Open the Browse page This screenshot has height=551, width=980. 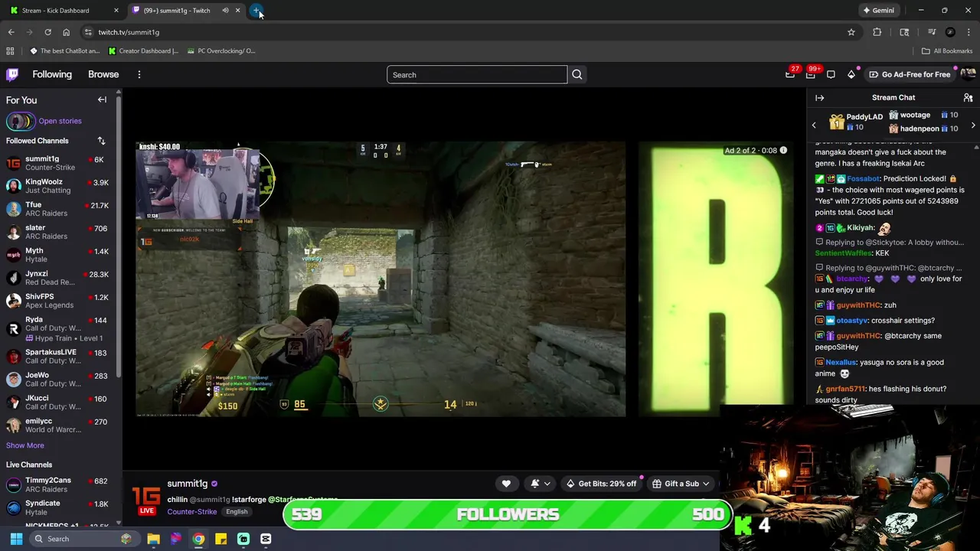point(103,74)
